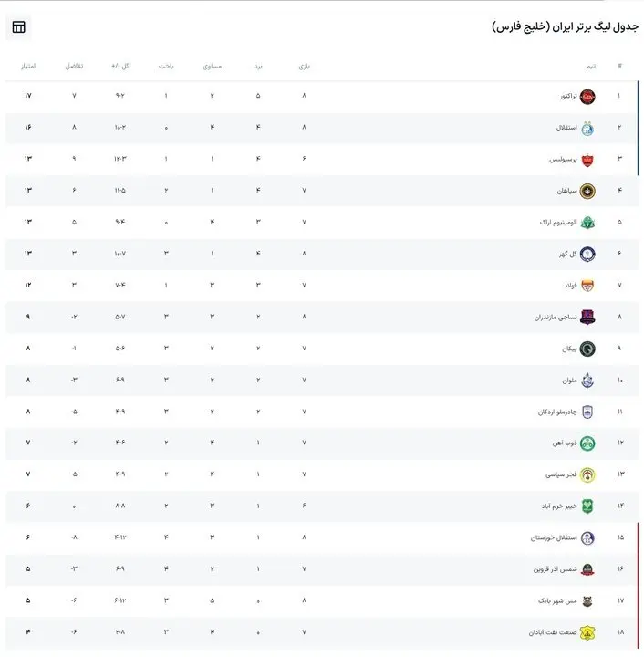Open the ملوان team name link
The height and width of the screenshot is (657, 644).
point(569,381)
